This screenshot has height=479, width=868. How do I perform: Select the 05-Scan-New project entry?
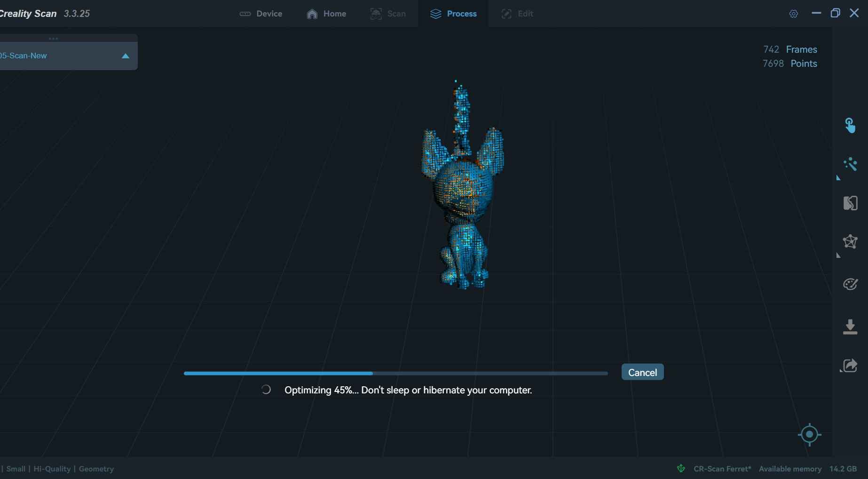pos(69,56)
